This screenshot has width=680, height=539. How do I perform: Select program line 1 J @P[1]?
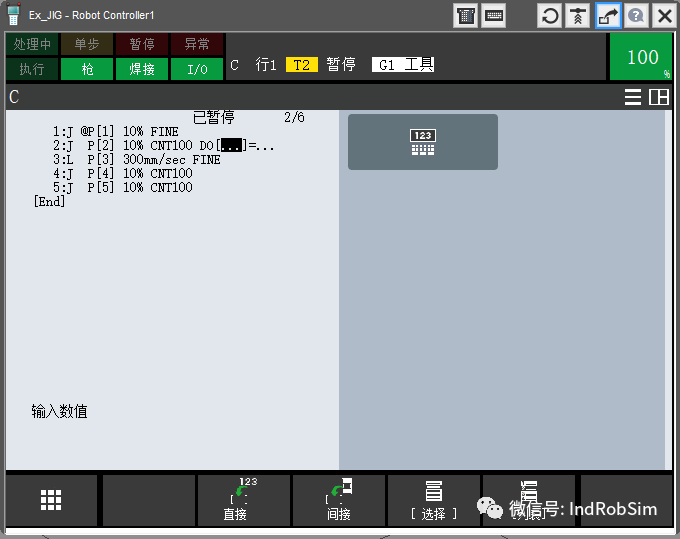click(115, 131)
